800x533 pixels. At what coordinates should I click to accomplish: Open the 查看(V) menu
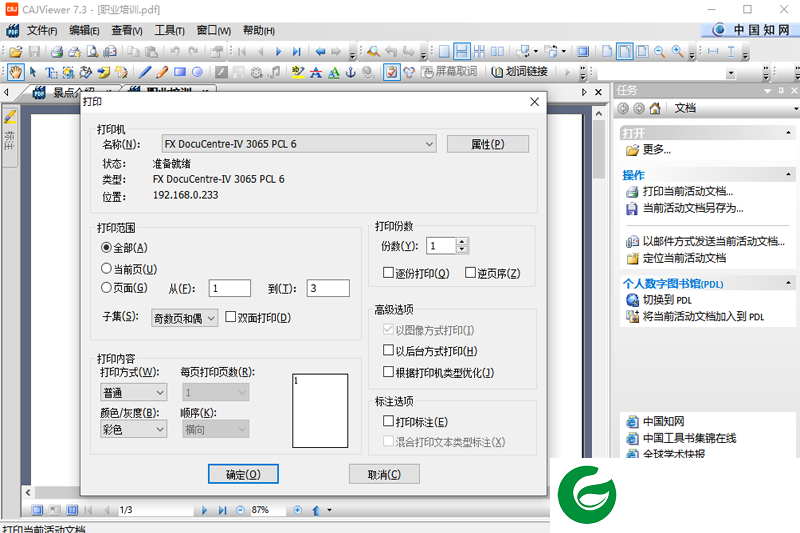(127, 31)
